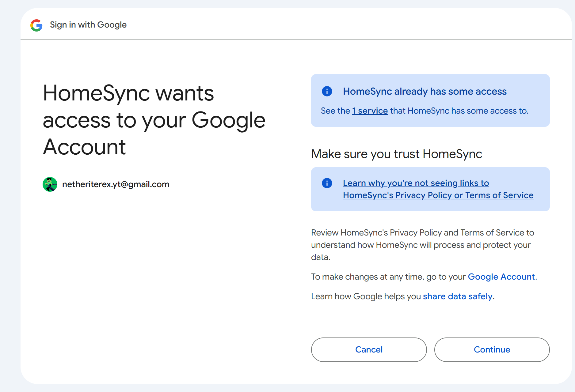
Task: Click the 'Review HomeSync's Privacy Policy' paragraph
Action: 422,245
